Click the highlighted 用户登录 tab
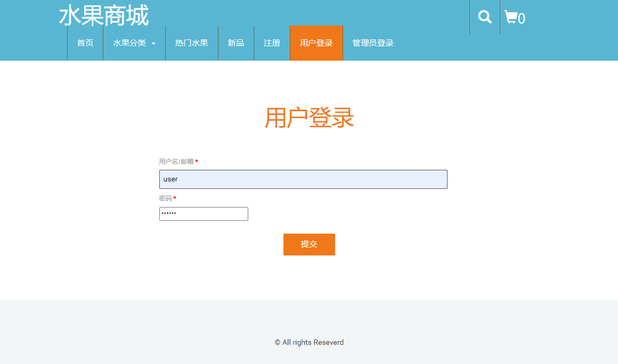The width and height of the screenshot is (618, 364). tap(316, 43)
